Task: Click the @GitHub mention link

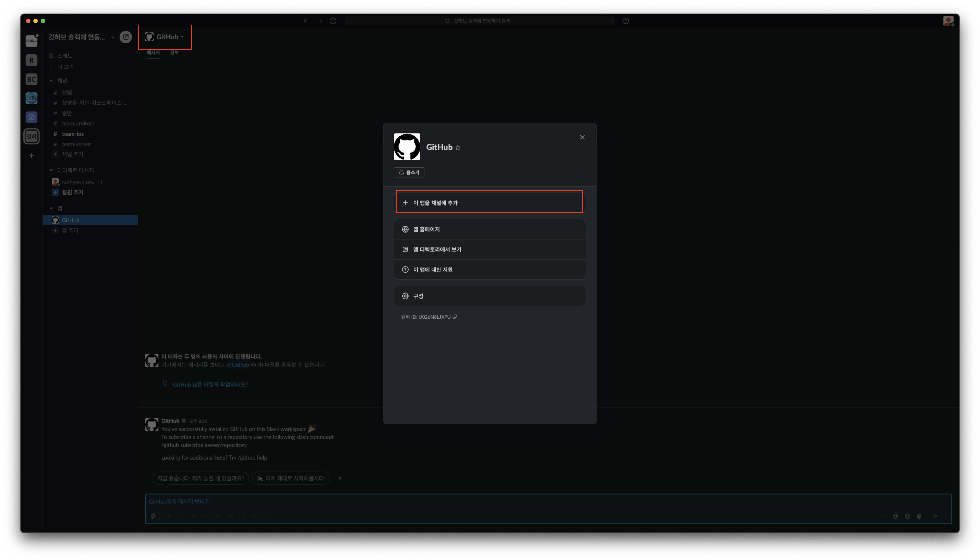Action: [238, 365]
